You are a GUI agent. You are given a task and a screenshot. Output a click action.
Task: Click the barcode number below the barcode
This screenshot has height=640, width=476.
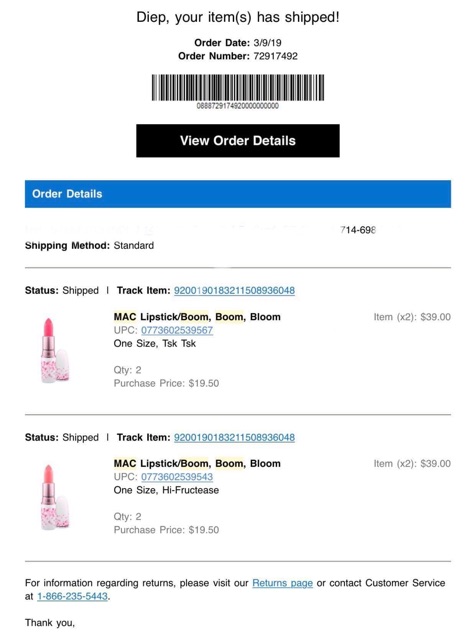pyautogui.click(x=238, y=106)
